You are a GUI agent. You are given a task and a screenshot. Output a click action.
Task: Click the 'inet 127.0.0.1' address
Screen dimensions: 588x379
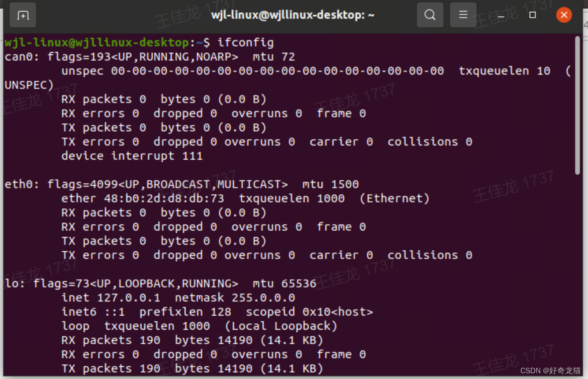(x=111, y=297)
